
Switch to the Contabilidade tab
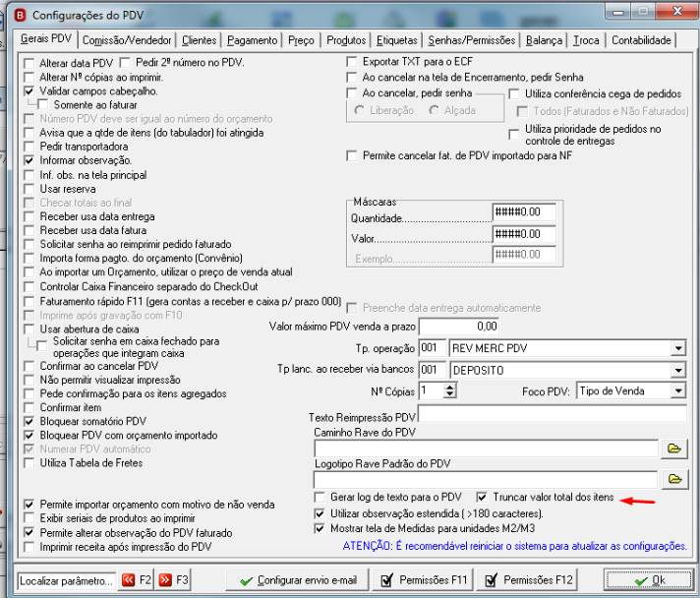coord(641,40)
